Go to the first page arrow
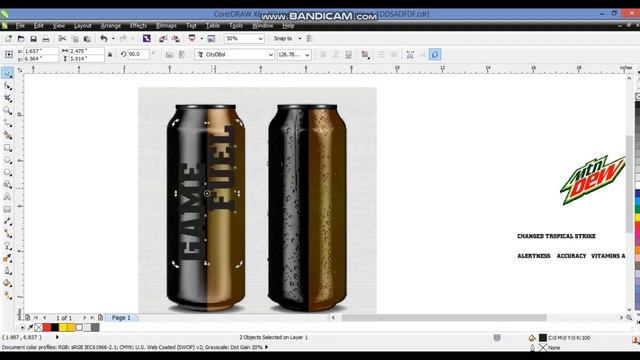 pyautogui.click(x=36, y=318)
